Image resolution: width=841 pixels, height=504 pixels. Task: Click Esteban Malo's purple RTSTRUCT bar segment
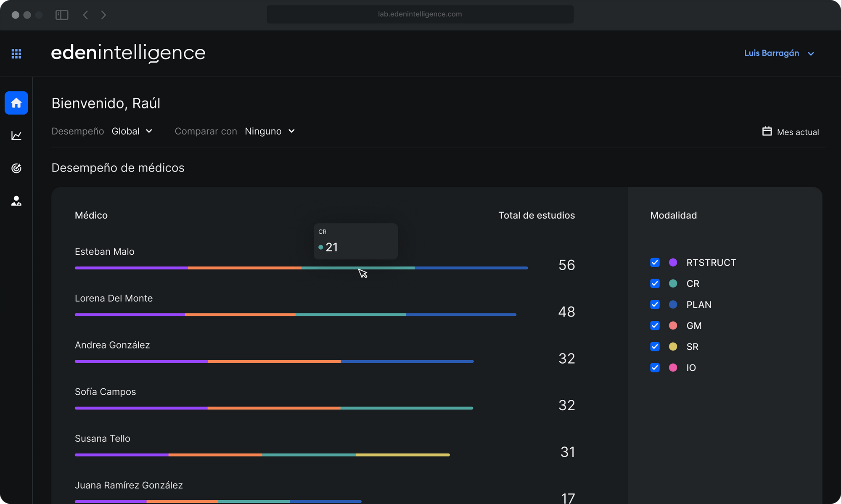pos(131,268)
